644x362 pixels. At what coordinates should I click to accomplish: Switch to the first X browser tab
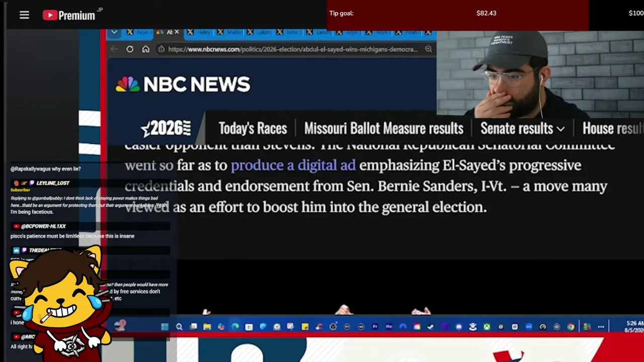(x=137, y=32)
